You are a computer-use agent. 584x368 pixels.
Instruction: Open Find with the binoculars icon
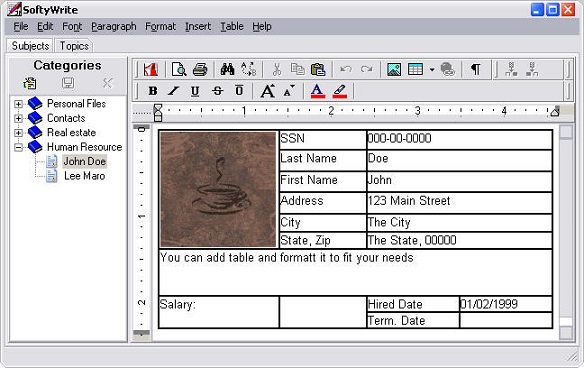(x=227, y=69)
